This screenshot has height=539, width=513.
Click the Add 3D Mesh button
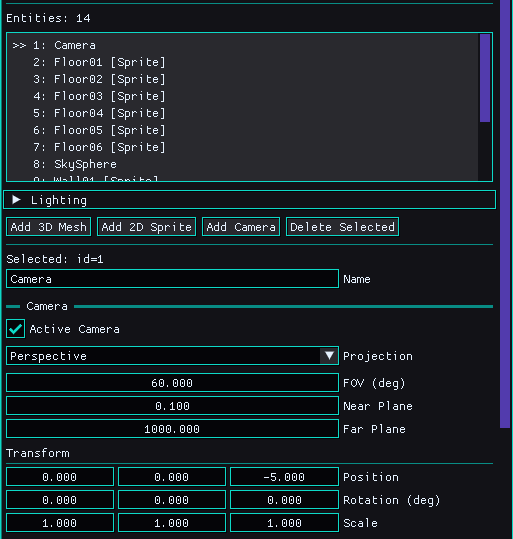tap(48, 227)
